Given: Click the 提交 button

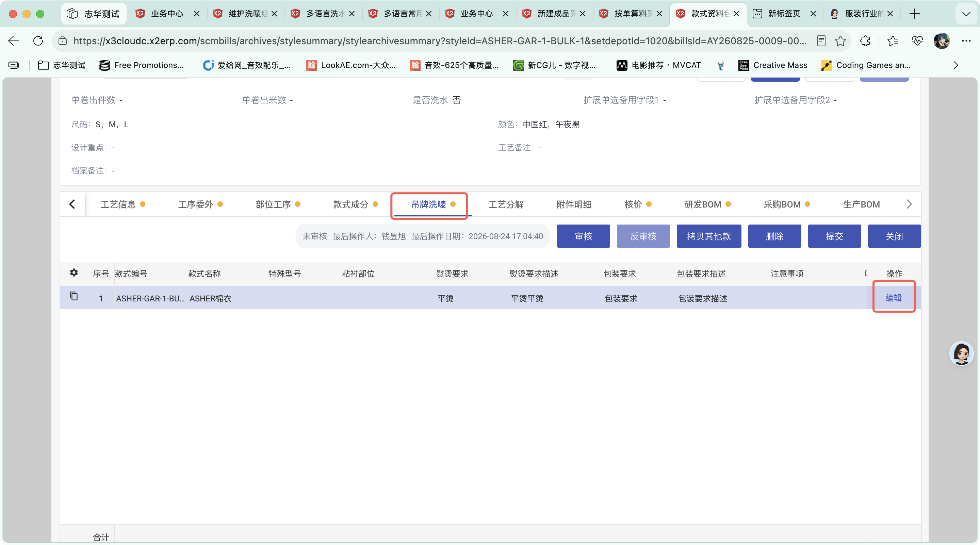Looking at the screenshot, I should point(834,236).
